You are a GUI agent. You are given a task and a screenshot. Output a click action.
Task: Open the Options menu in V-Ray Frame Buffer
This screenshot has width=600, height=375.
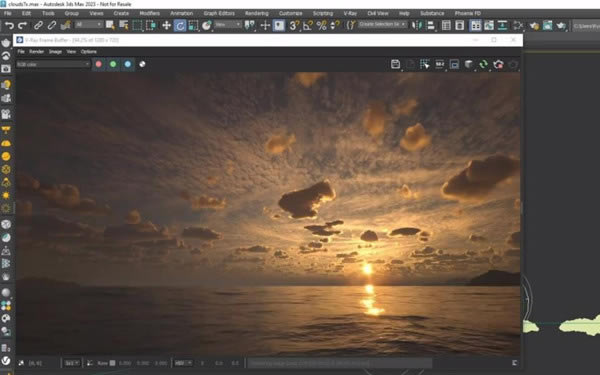tap(89, 52)
